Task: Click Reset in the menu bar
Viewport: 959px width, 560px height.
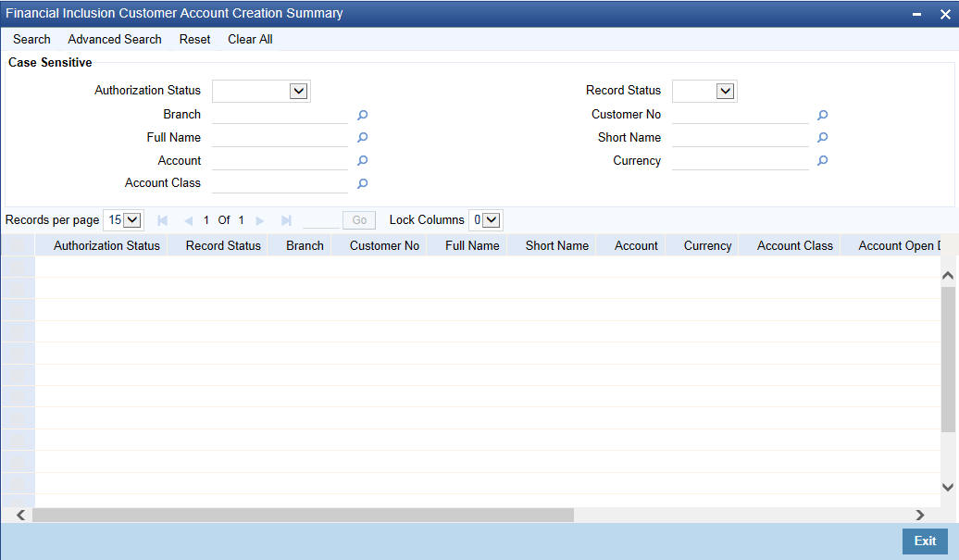Action: point(194,39)
